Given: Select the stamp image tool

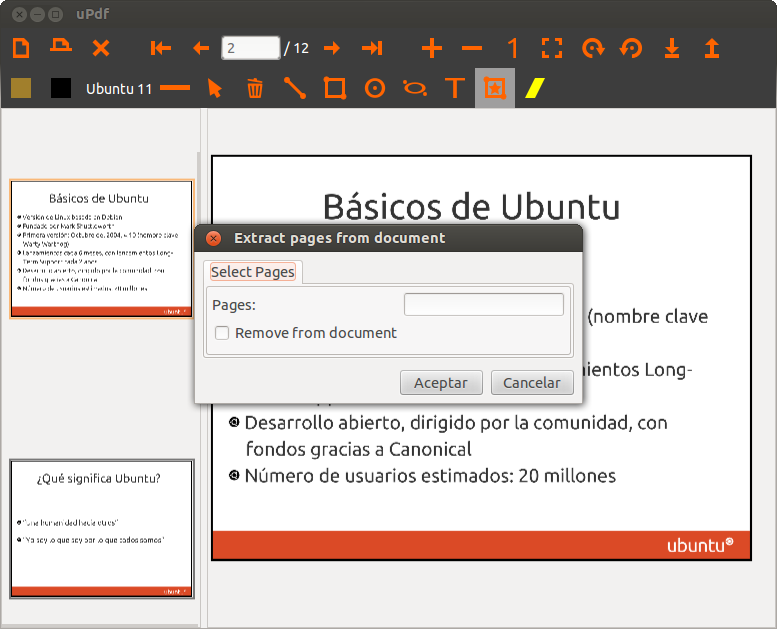Looking at the screenshot, I should (495, 88).
